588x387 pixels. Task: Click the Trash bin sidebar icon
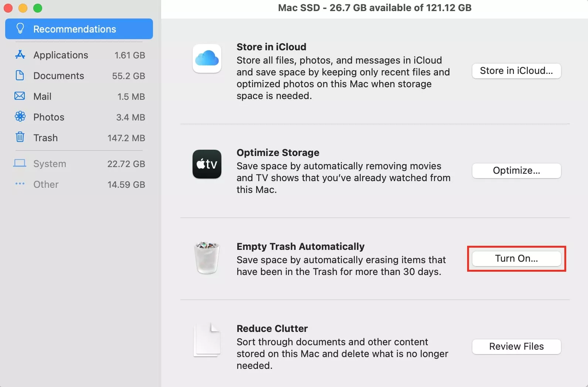coord(20,137)
